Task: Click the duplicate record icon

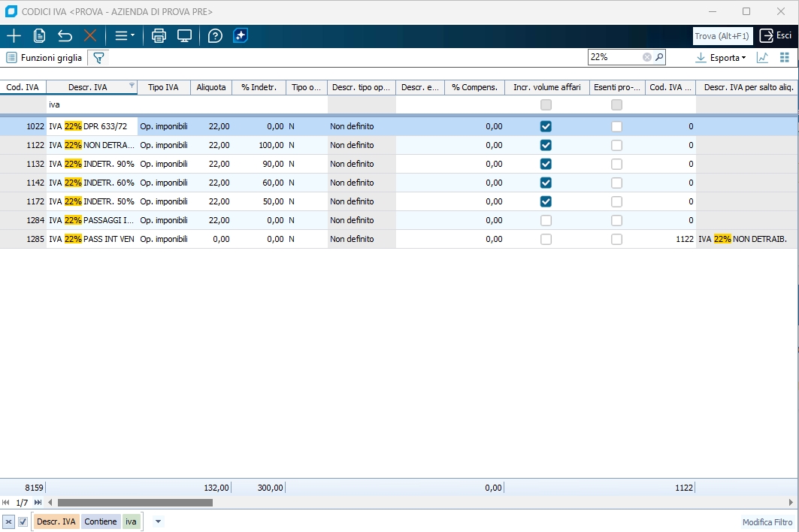Action: pyautogui.click(x=40, y=35)
